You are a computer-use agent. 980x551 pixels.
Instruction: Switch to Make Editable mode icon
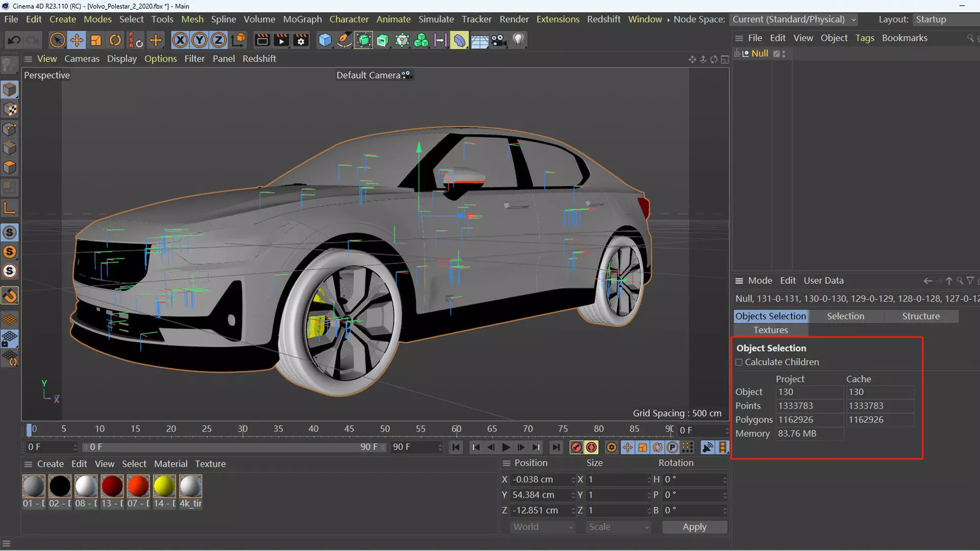pyautogui.click(x=10, y=66)
